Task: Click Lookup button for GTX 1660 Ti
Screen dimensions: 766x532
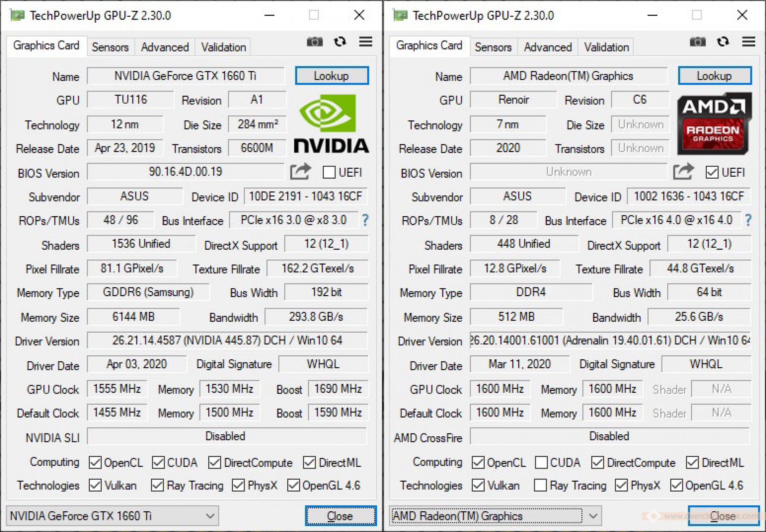Action: pos(332,76)
